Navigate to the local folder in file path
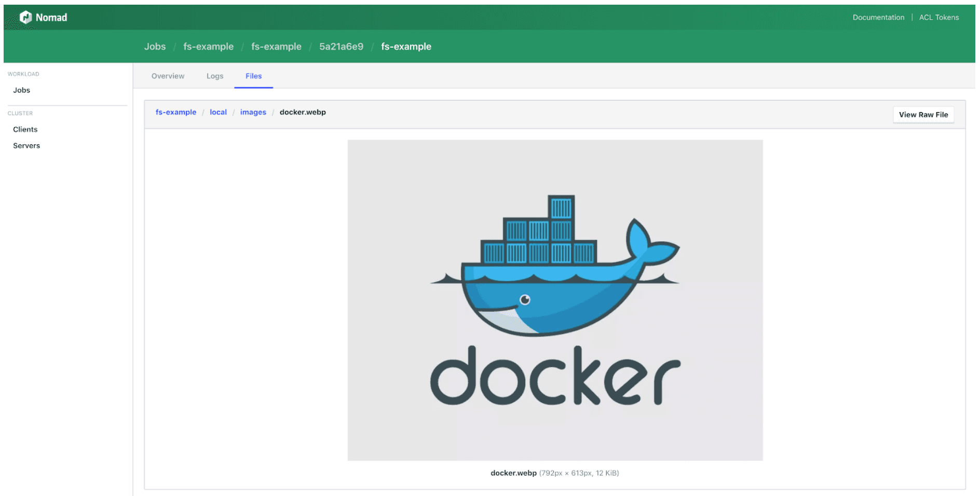This screenshot has width=980, height=496. pos(218,113)
